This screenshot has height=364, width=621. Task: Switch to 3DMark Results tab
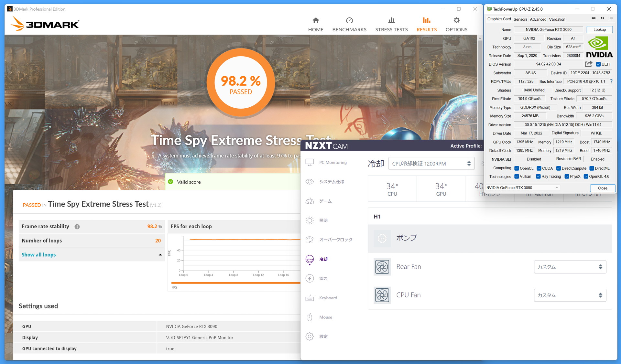pos(426,25)
